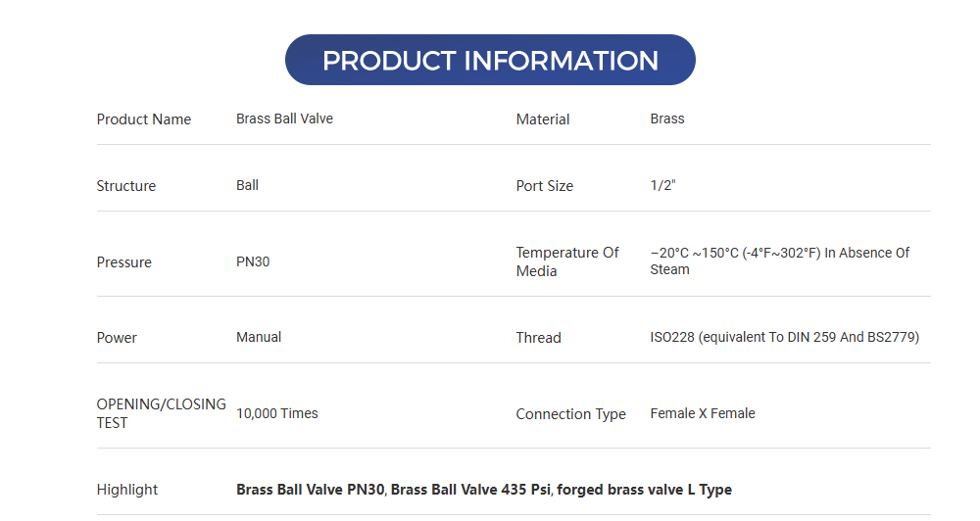Image resolution: width=980 pixels, height=521 pixels.
Task: Click the Port Size label
Action: coord(545,186)
